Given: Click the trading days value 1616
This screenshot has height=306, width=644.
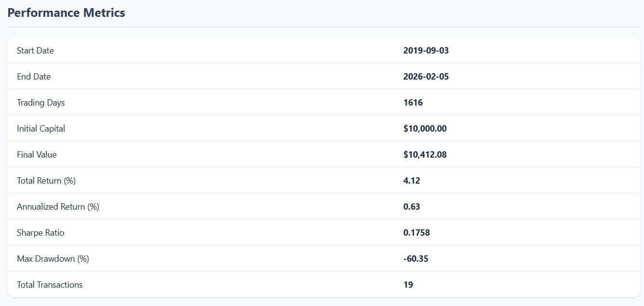Looking at the screenshot, I should pyautogui.click(x=413, y=103).
